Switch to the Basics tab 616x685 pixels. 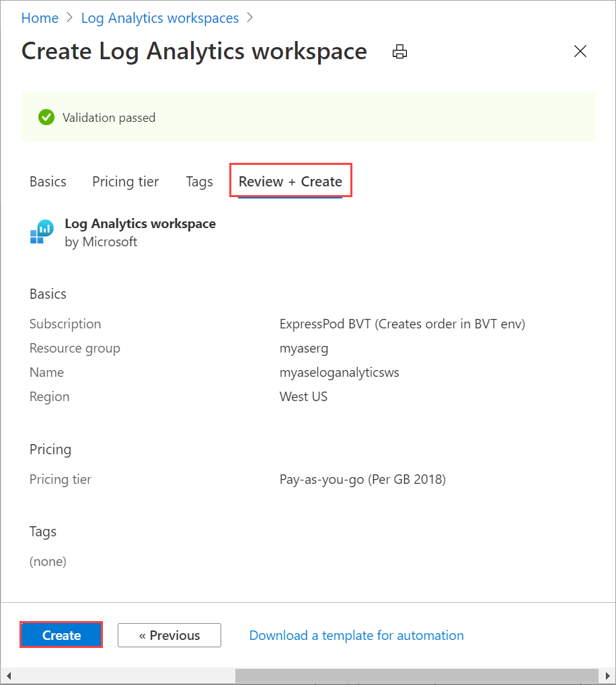[48, 181]
